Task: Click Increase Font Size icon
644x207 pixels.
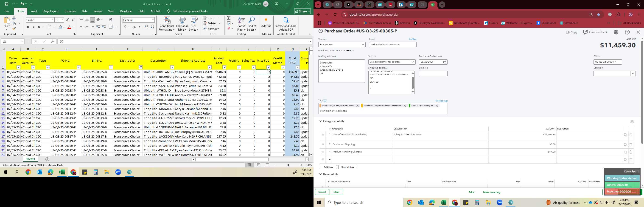Action: [x=67, y=20]
